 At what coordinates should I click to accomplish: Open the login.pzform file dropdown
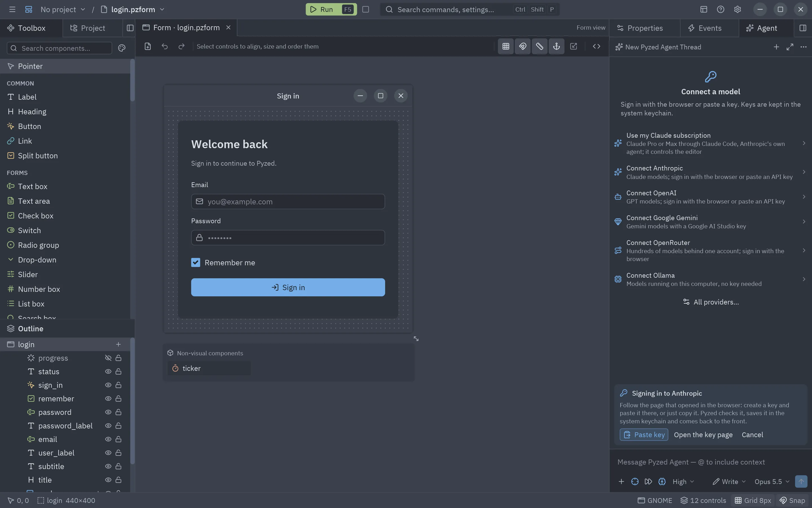click(133, 9)
